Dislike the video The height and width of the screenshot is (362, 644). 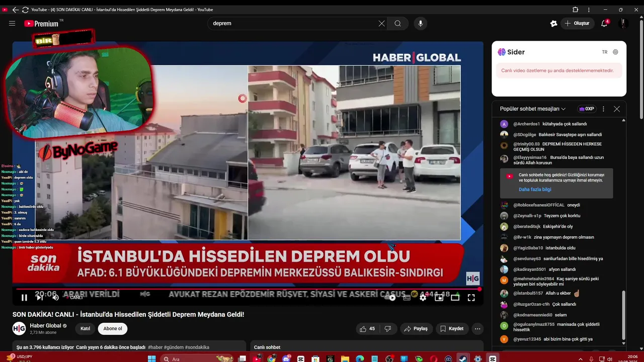[x=388, y=329]
